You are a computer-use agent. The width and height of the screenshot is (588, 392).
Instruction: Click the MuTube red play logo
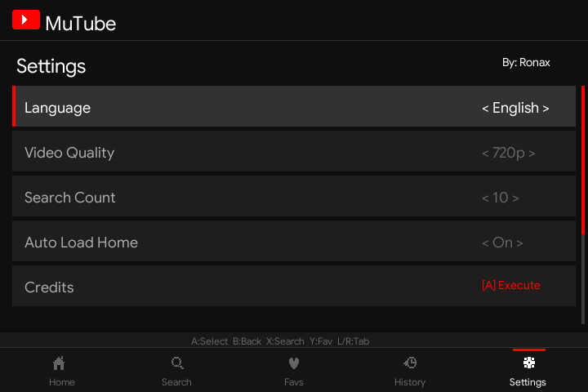(26, 20)
